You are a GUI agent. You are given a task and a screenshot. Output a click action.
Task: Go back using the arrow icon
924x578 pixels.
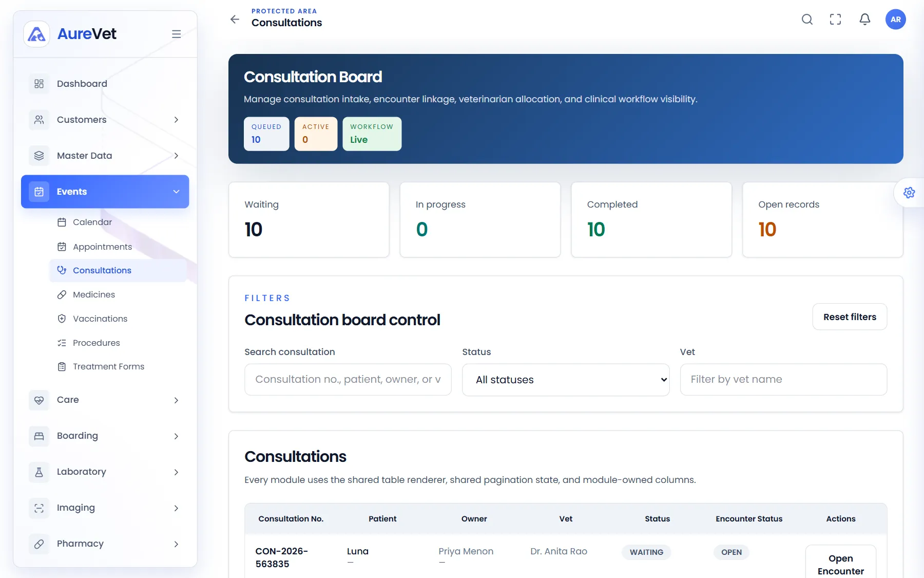[x=235, y=20]
